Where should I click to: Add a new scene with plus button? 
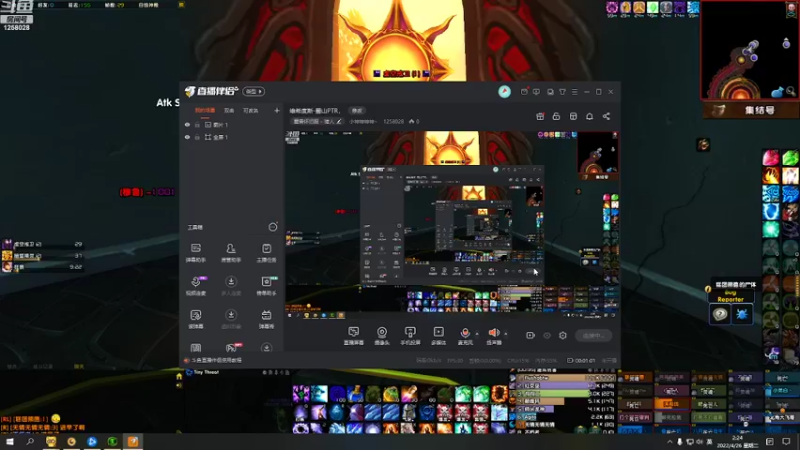pyautogui.click(x=277, y=110)
